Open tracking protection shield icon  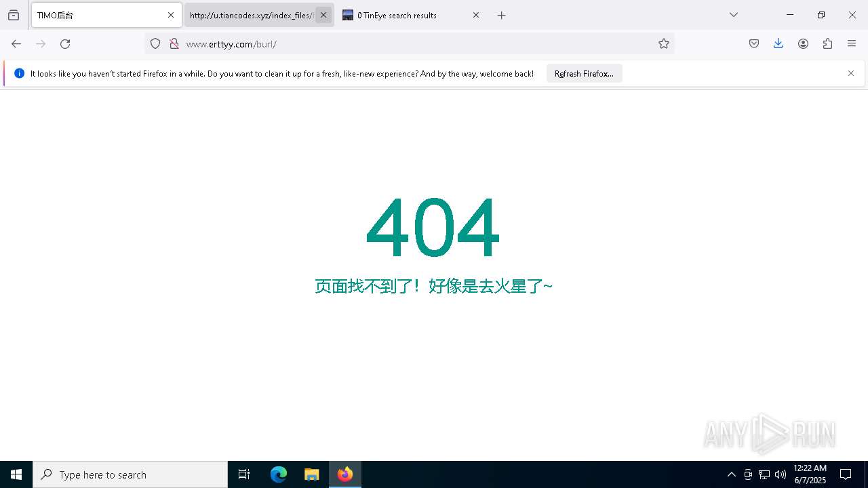(x=155, y=43)
